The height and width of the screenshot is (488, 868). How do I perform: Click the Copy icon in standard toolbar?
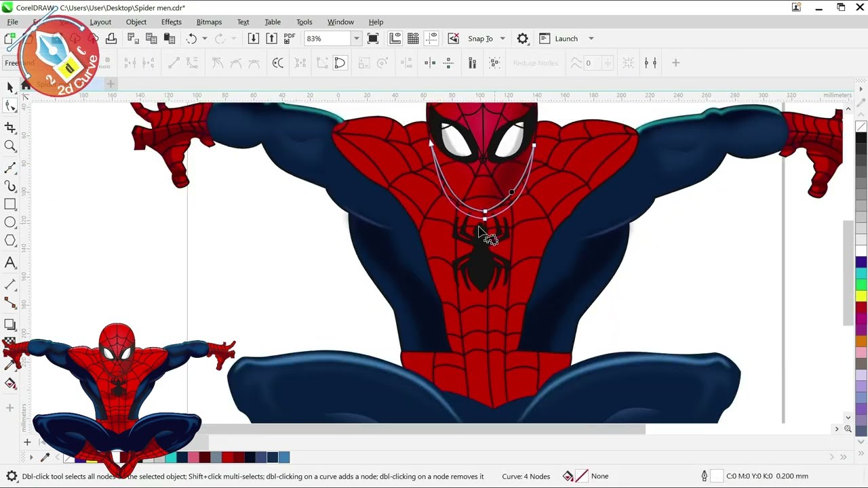(x=151, y=39)
